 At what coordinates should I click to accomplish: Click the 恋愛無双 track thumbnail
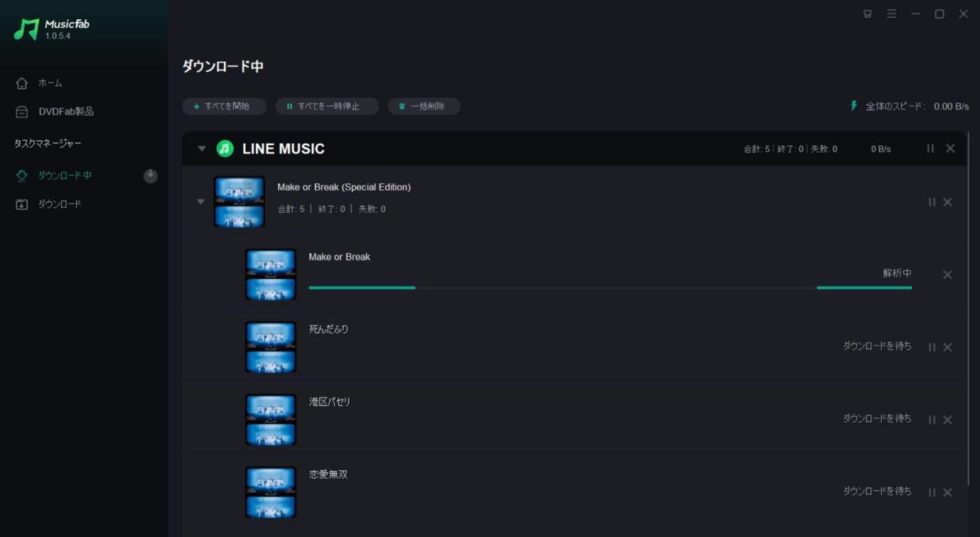point(271,492)
